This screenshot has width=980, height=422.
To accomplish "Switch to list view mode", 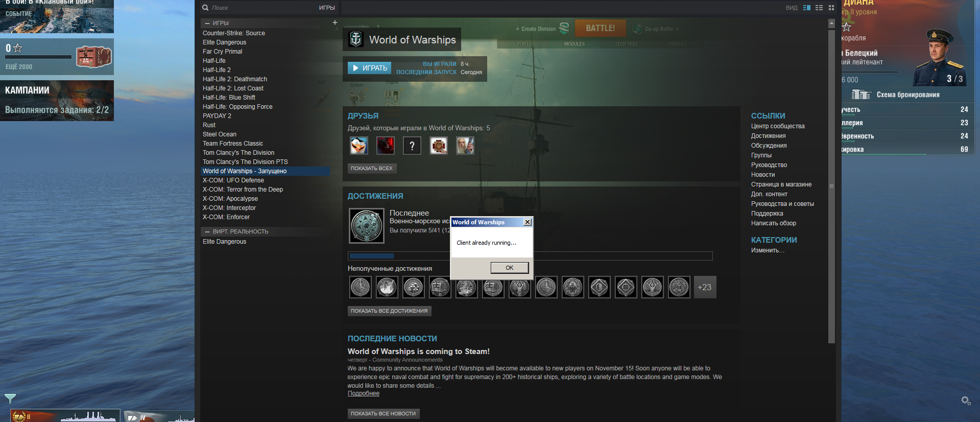I will (x=819, y=8).
